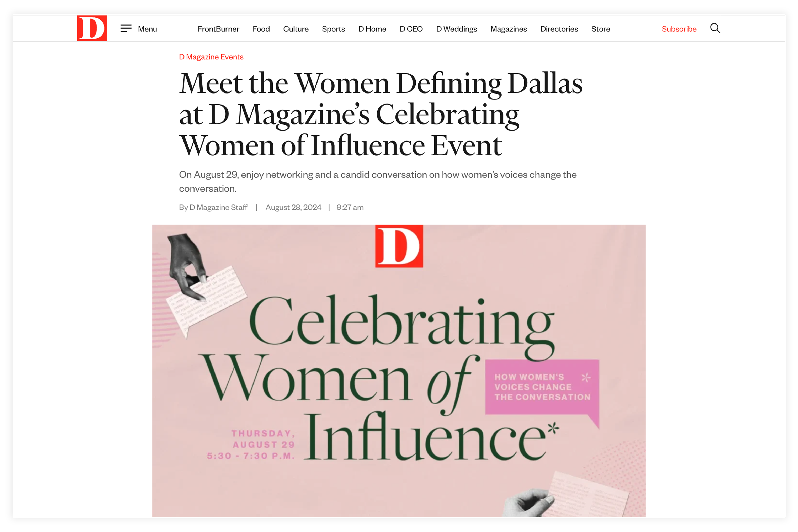The image size is (798, 532).
Task: Navigate to Culture
Action: point(296,29)
